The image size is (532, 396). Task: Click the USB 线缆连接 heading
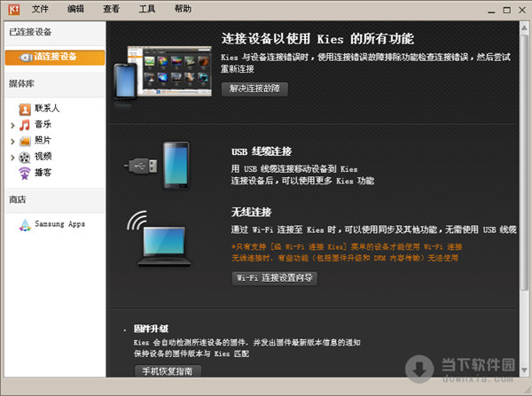262,151
